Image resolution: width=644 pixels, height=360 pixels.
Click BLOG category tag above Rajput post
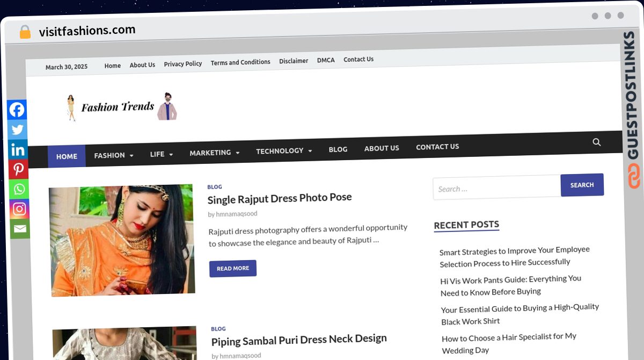[215, 187]
